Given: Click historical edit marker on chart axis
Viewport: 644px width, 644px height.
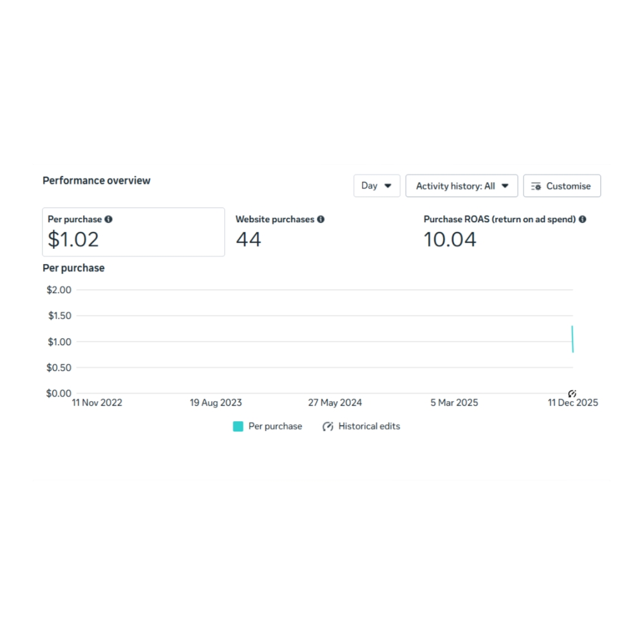Looking at the screenshot, I should click(x=572, y=393).
